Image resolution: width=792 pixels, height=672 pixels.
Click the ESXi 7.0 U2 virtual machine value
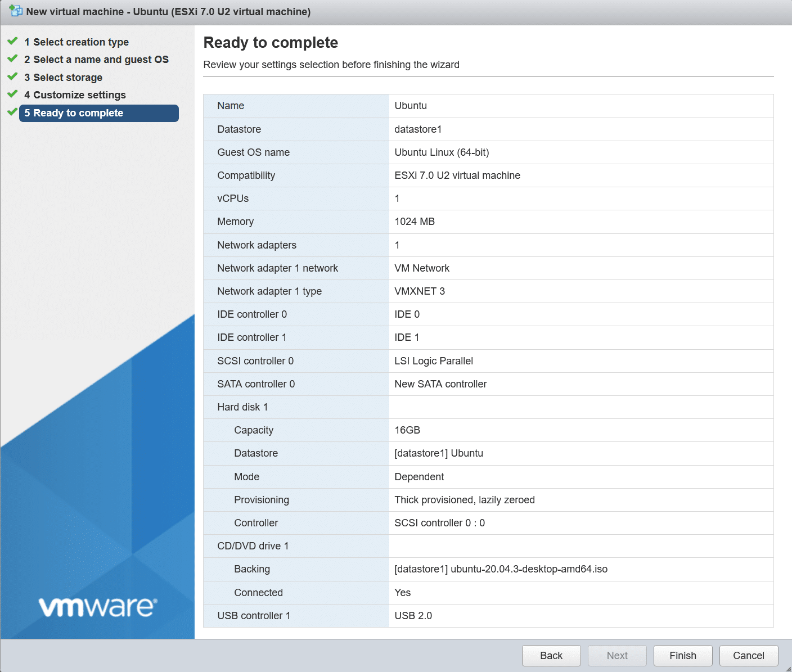[x=457, y=175]
